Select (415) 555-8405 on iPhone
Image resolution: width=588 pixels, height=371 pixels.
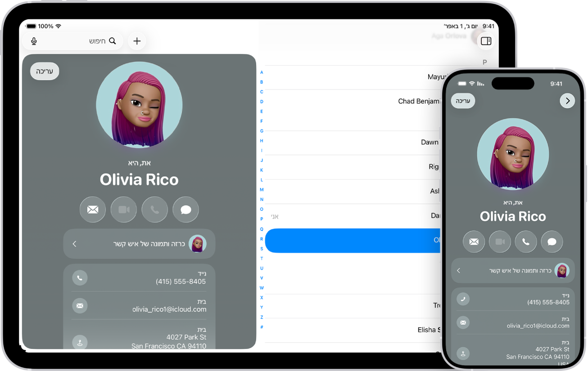[548, 302]
